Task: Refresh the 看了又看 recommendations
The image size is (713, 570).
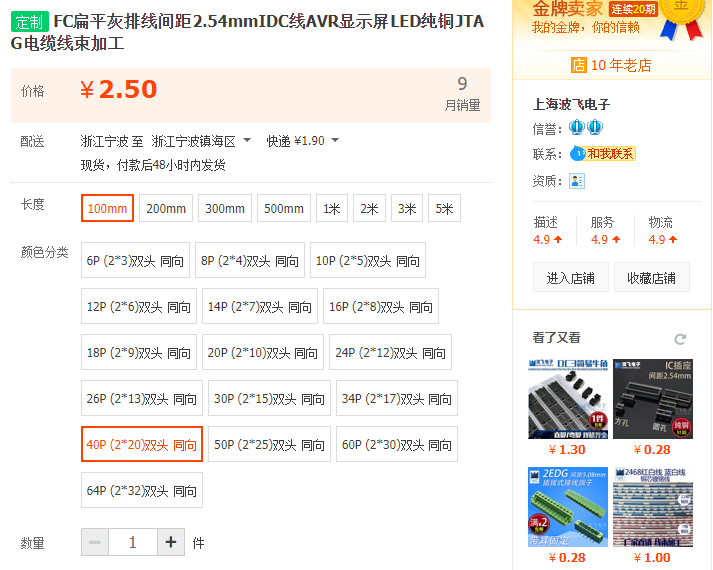Action: coord(680,339)
